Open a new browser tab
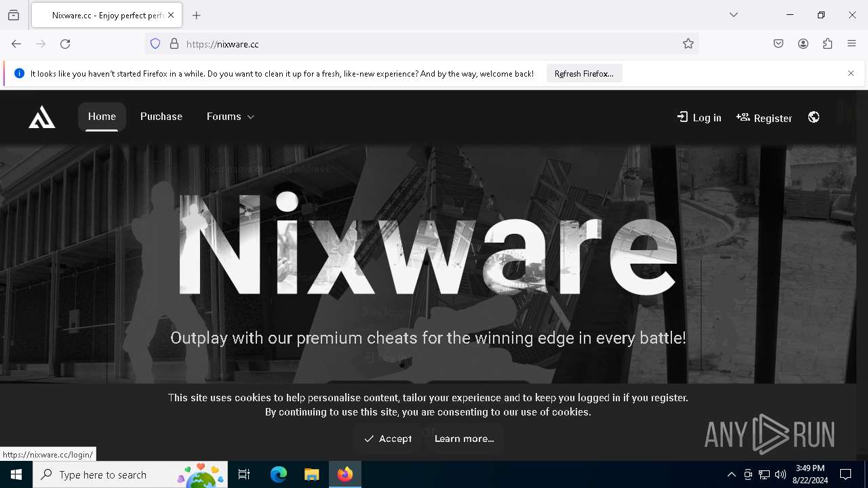This screenshot has width=868, height=488. tap(197, 15)
